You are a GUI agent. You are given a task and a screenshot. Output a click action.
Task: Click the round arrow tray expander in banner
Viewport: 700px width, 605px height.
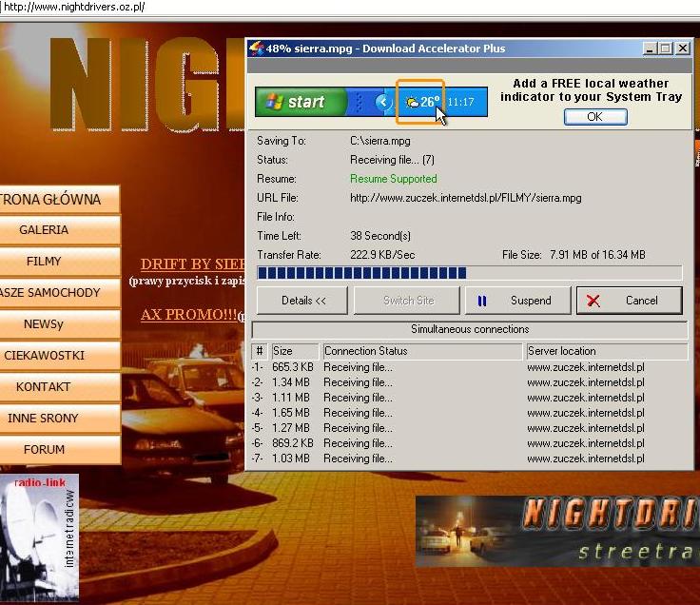[x=383, y=102]
